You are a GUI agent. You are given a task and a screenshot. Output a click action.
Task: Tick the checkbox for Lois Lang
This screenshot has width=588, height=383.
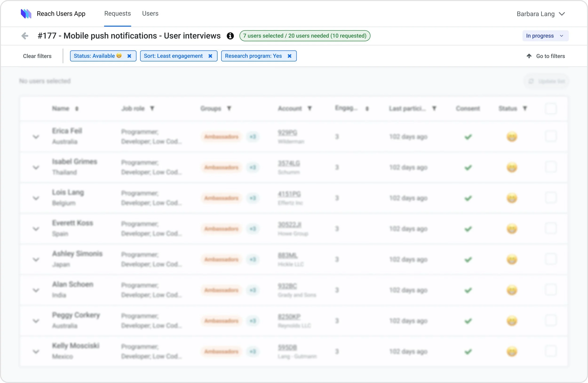tap(551, 198)
